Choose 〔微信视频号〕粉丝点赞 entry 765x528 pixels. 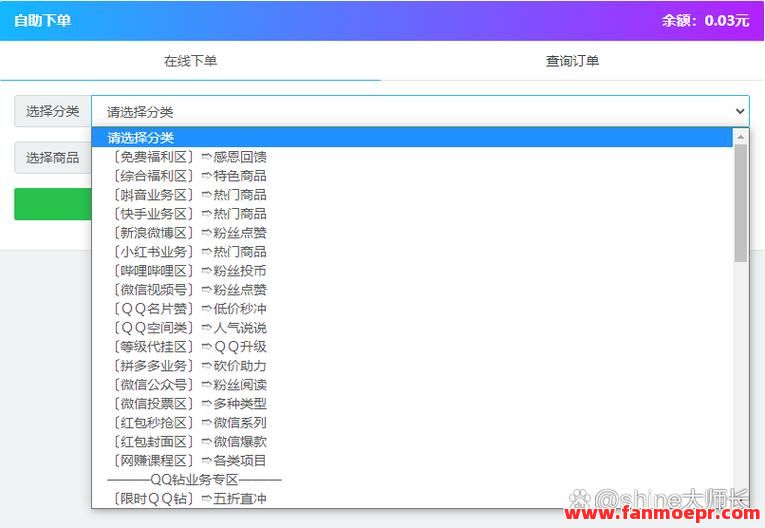point(412,290)
